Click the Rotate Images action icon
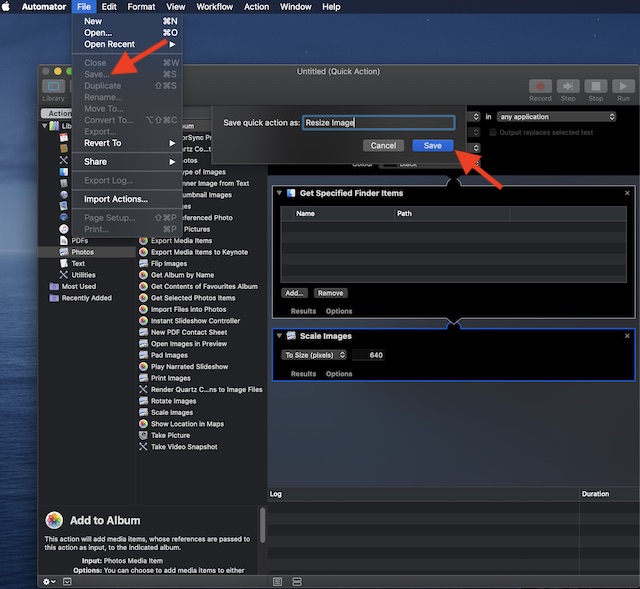640x589 pixels. 143,401
